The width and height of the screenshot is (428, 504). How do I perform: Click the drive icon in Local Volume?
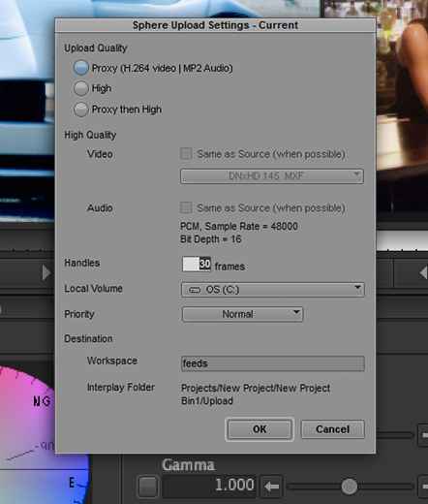point(195,290)
